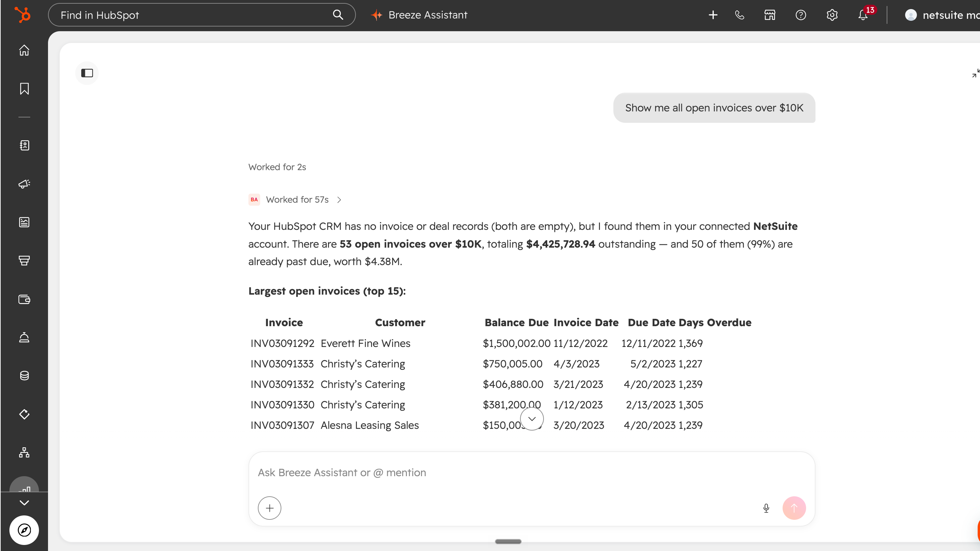Open Sales icon in left sidebar
This screenshot has width=980, height=551.
tap(25, 260)
